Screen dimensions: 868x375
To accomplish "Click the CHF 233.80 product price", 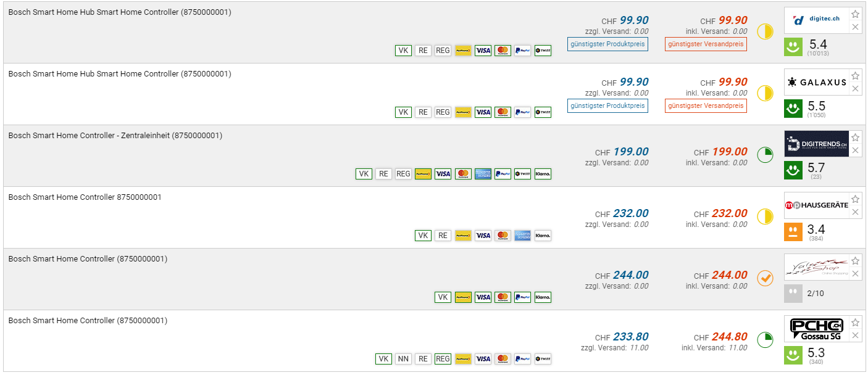I will [x=630, y=337].
